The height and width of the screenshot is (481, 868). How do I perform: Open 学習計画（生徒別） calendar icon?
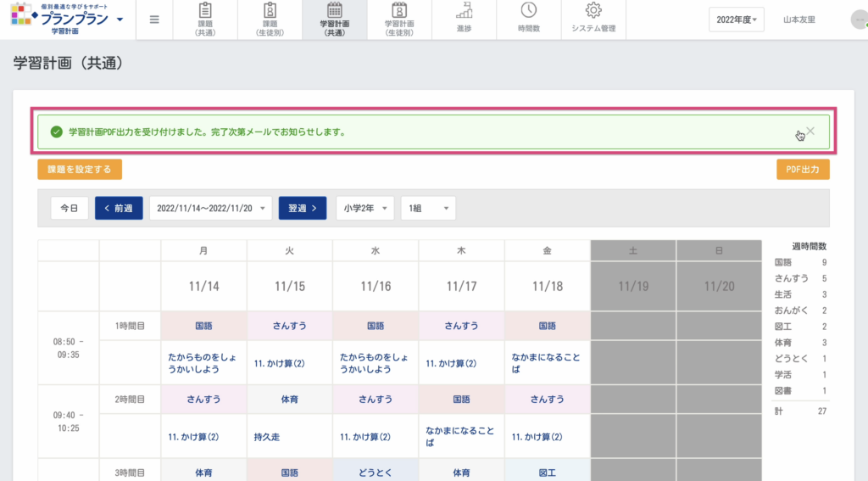399,11
